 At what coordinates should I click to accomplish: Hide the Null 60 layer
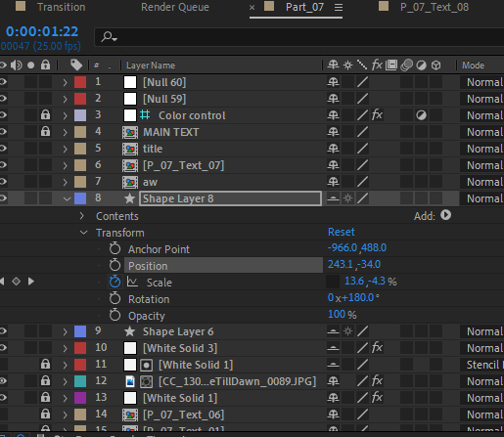coord(3,82)
